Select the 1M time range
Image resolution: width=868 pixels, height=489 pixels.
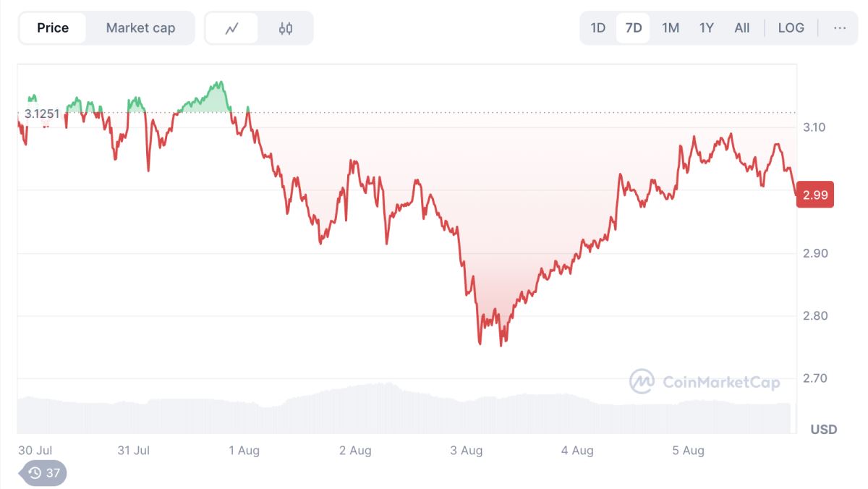pos(671,28)
